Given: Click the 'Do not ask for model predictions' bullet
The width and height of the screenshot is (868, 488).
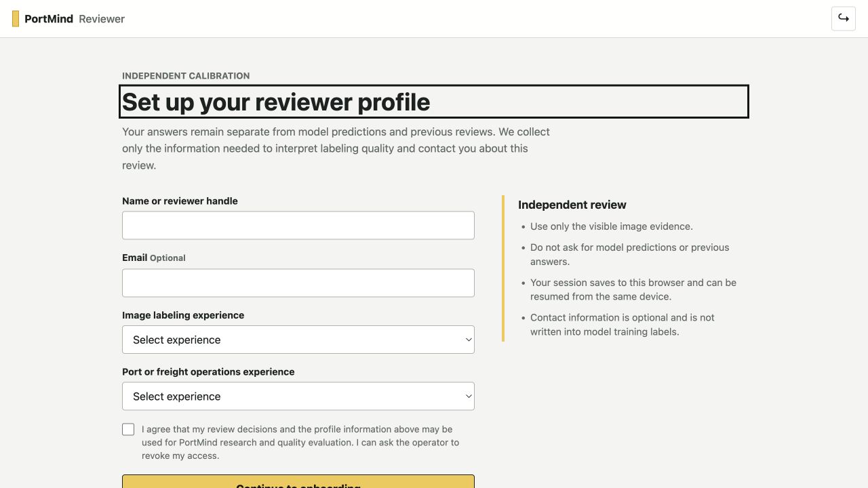Looking at the screenshot, I should [x=630, y=254].
